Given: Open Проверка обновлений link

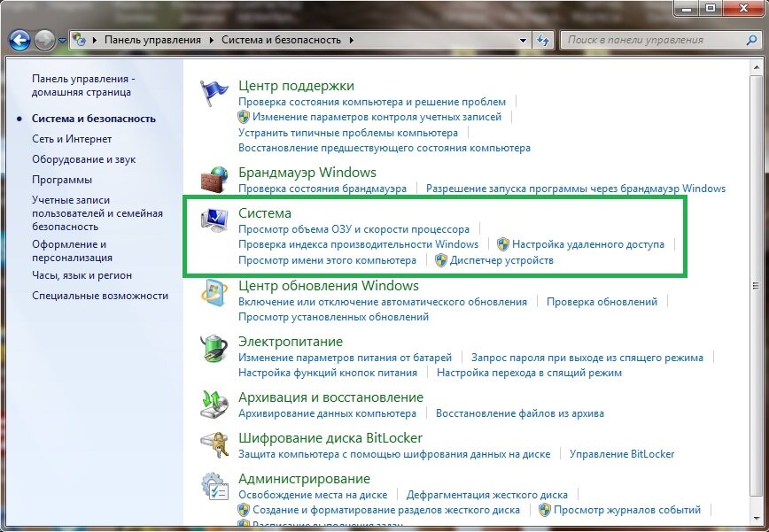Looking at the screenshot, I should coord(602,302).
